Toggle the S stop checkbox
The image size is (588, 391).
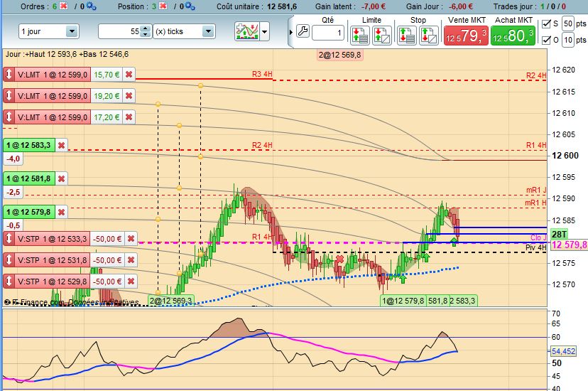click(547, 23)
